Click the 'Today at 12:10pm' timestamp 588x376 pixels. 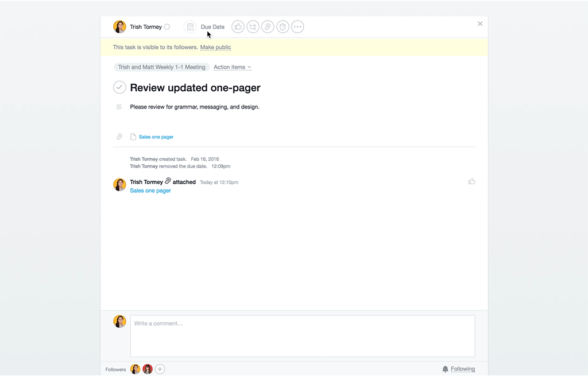(x=219, y=182)
